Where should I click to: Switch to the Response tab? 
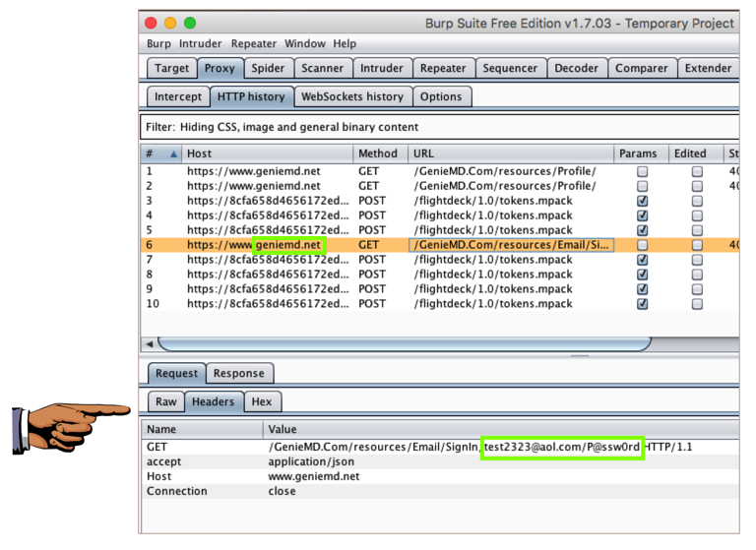point(239,373)
